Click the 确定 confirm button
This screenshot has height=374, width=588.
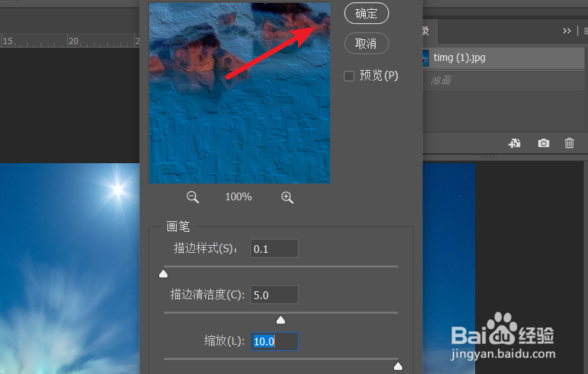point(367,13)
